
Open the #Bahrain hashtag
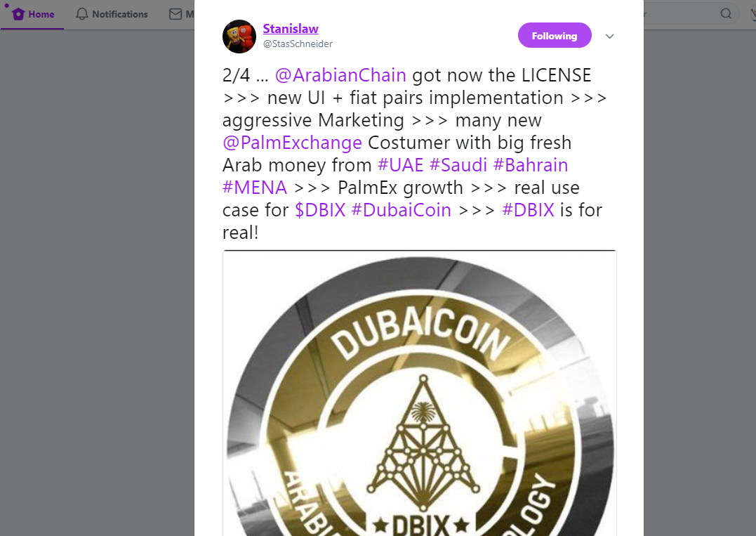(531, 165)
